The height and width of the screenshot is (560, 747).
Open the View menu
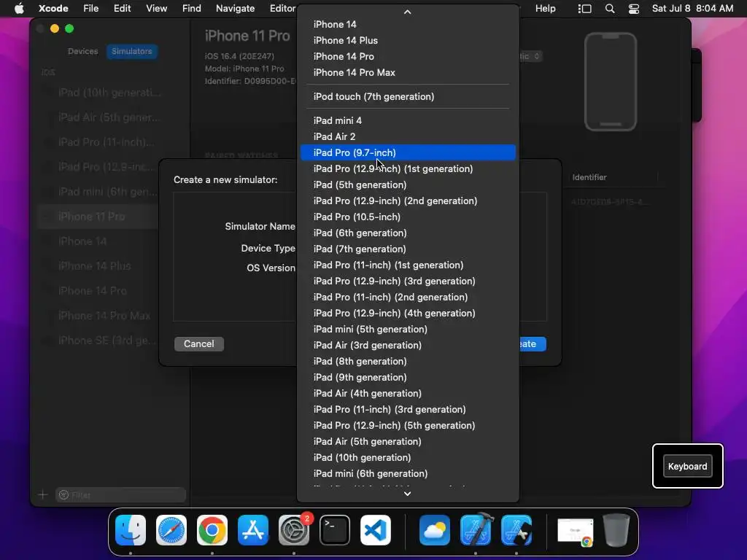[156, 9]
